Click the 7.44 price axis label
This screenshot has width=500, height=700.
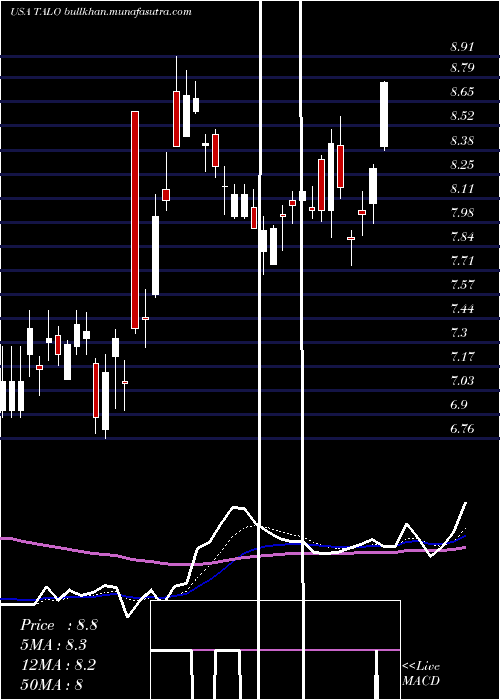(462, 309)
